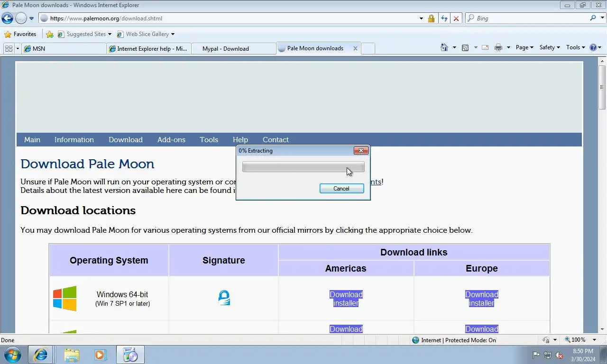
Task: Click the network tray icon
Action: tap(548, 355)
